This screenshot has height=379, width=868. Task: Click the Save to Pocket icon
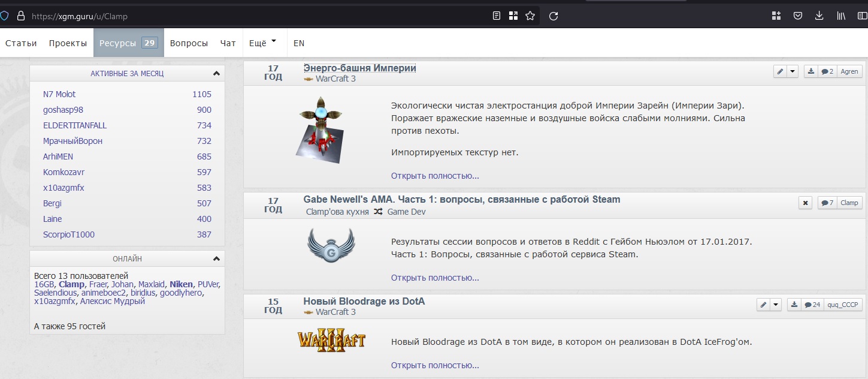pos(798,16)
